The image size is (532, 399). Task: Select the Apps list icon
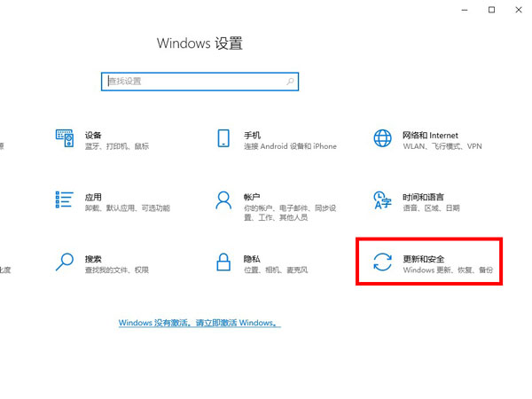click(x=65, y=199)
